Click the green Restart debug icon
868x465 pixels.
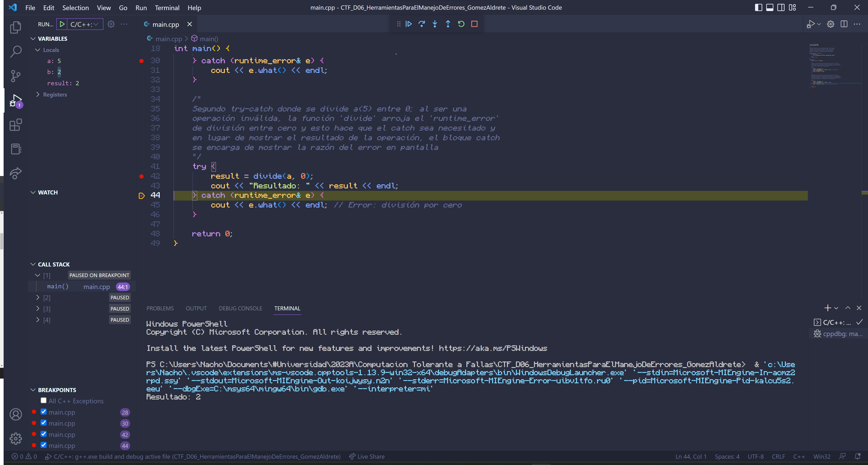[461, 24]
